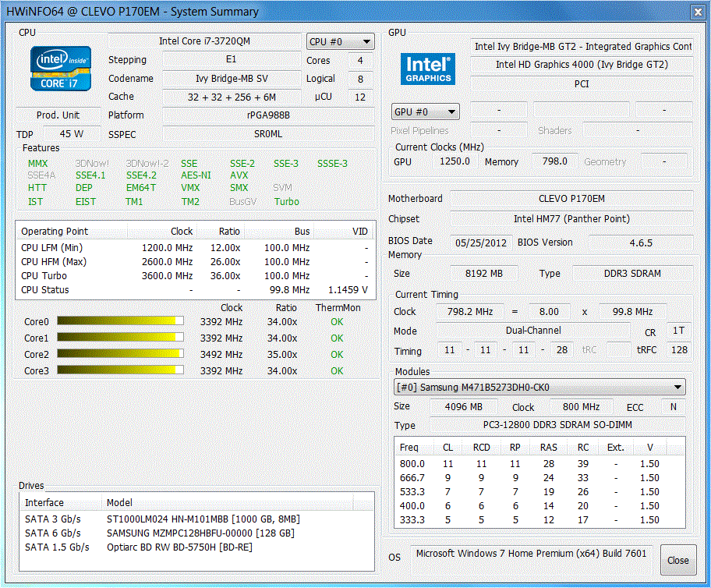The image size is (711, 588).
Task: Select the Optiarc BD RW BD-5750H drive row
Action: pyautogui.click(x=196, y=547)
